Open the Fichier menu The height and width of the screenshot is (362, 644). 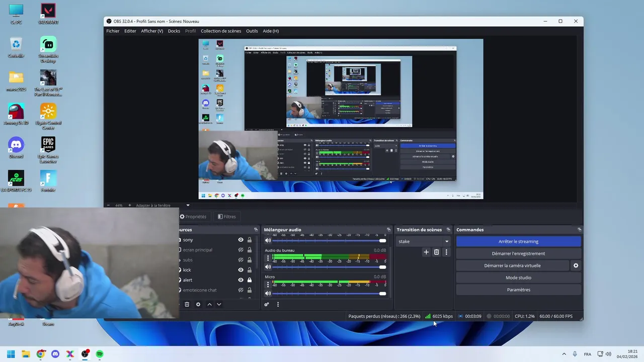[x=113, y=31]
